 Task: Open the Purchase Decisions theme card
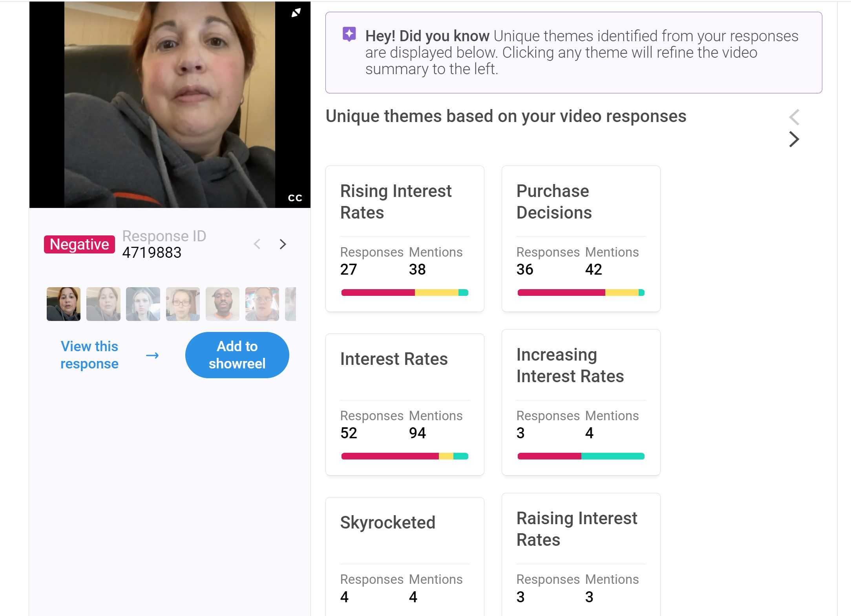[x=581, y=239]
